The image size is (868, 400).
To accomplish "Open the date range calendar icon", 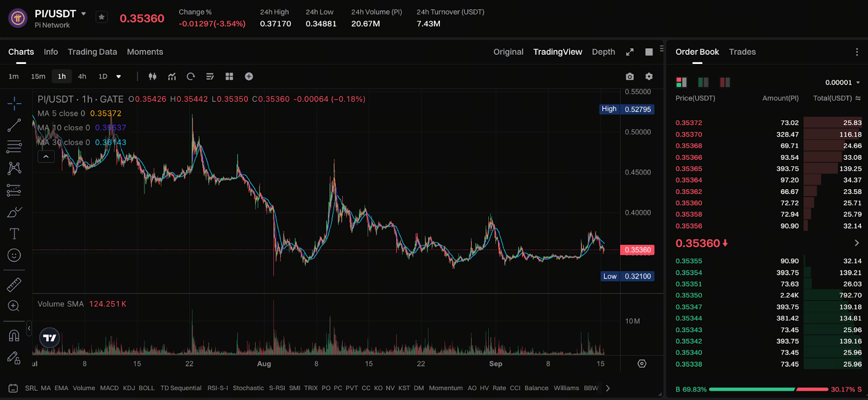I will tap(14, 388).
